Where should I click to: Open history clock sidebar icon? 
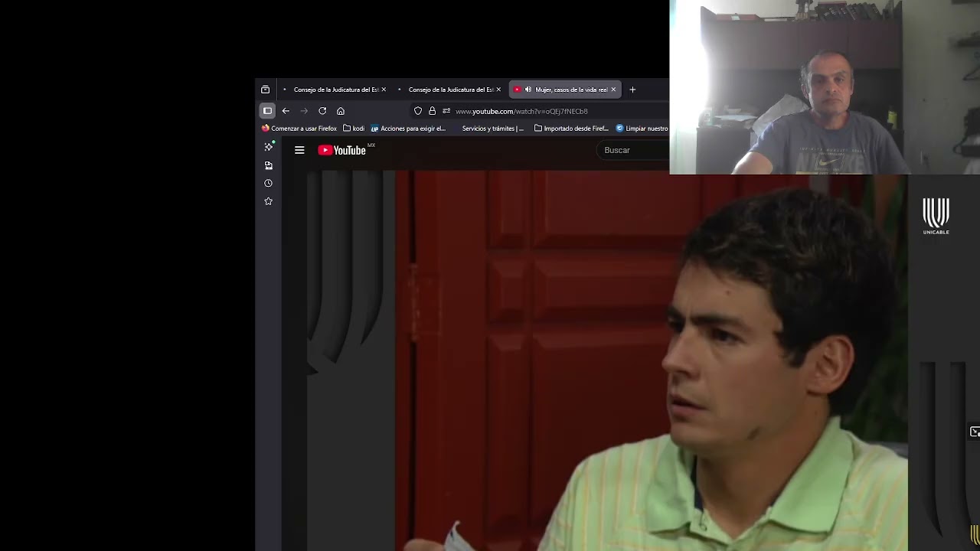coord(269,184)
